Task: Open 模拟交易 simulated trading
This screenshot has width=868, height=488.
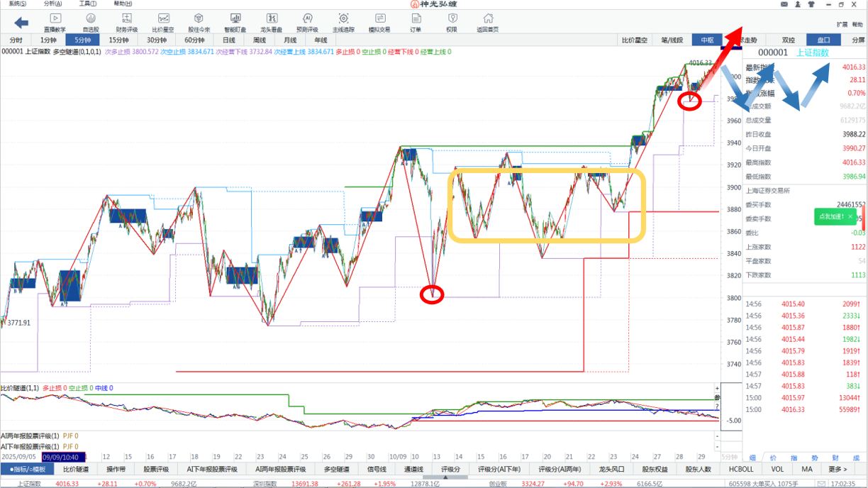Action: click(x=379, y=23)
